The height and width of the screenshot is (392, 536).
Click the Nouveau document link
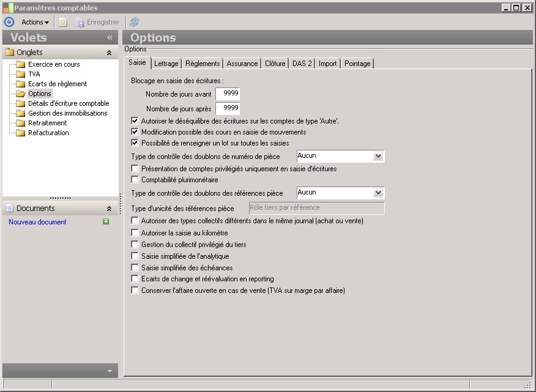pos(37,222)
